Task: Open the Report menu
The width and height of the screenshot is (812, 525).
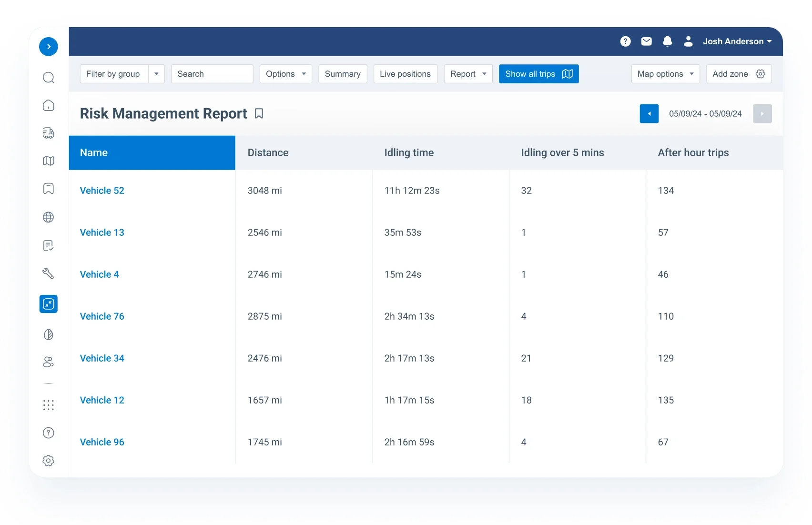Action: (x=468, y=74)
